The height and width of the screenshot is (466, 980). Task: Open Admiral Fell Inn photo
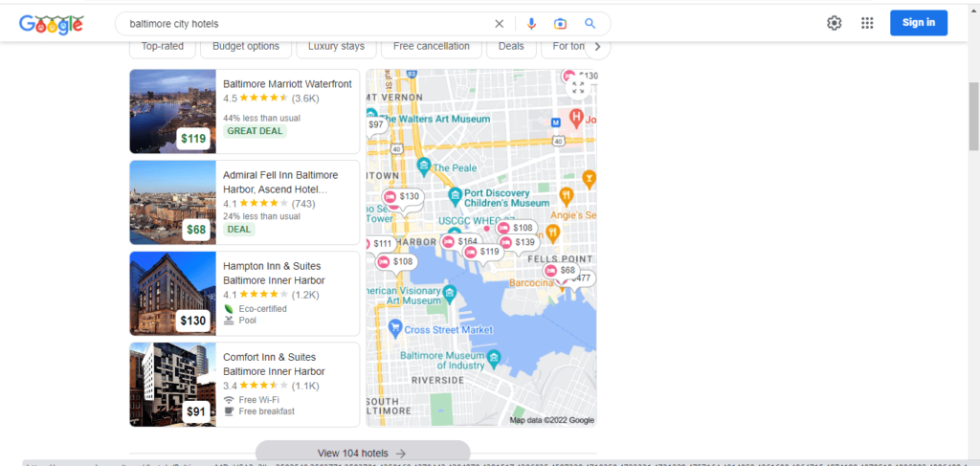[x=172, y=203]
